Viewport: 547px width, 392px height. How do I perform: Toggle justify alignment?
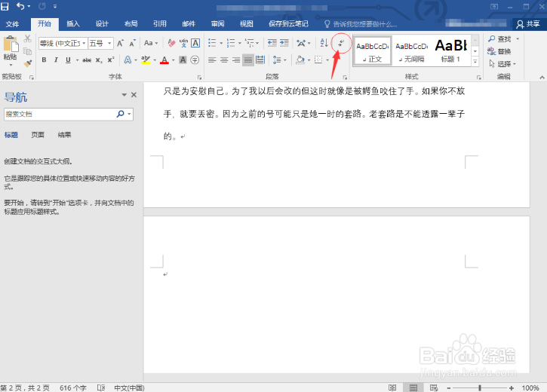pos(248,60)
